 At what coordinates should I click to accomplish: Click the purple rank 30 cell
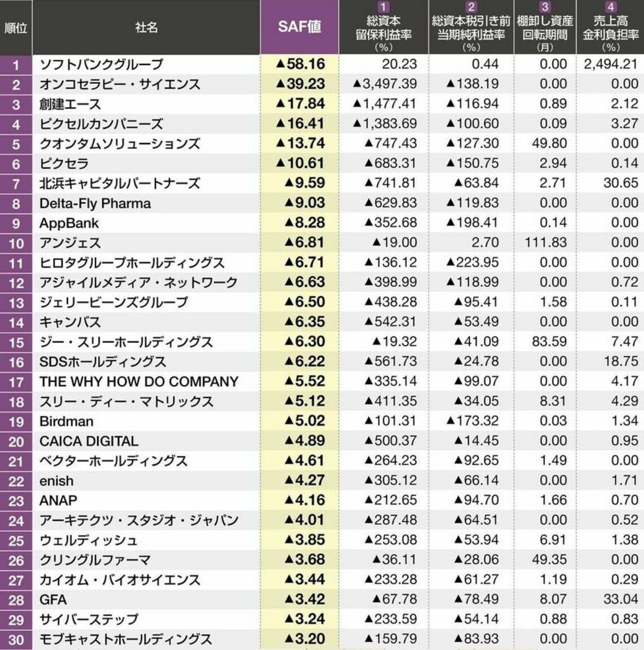coord(16,640)
